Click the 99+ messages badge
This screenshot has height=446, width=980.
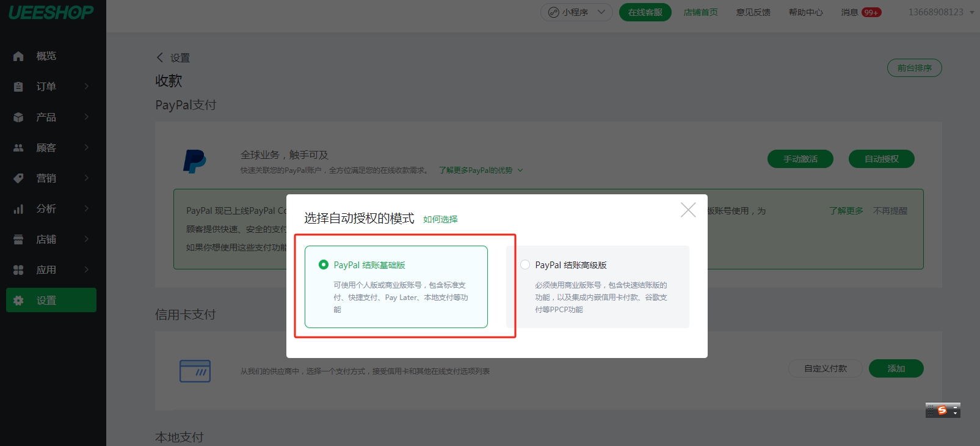871,12
